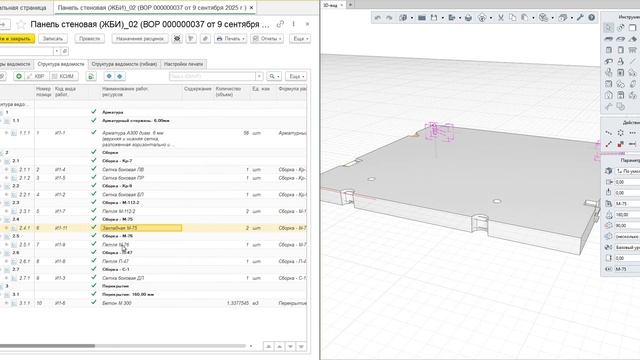Switch to the Настройки печати tab

[x=183, y=64]
